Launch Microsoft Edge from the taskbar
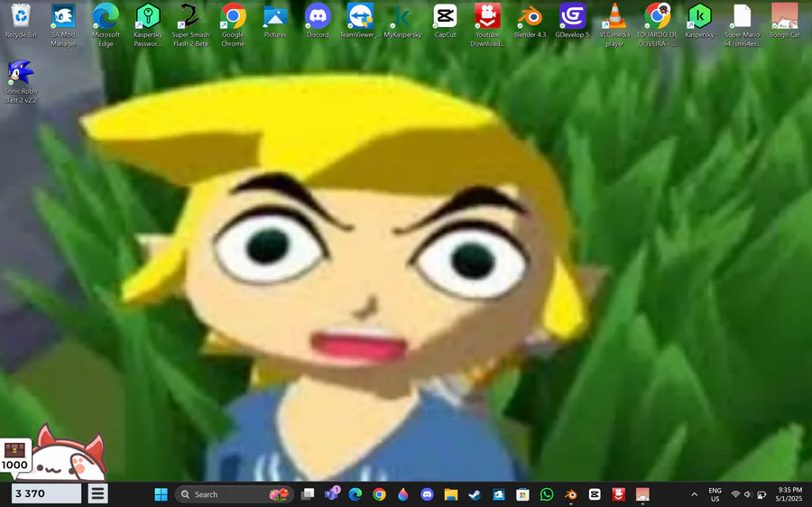 click(355, 494)
